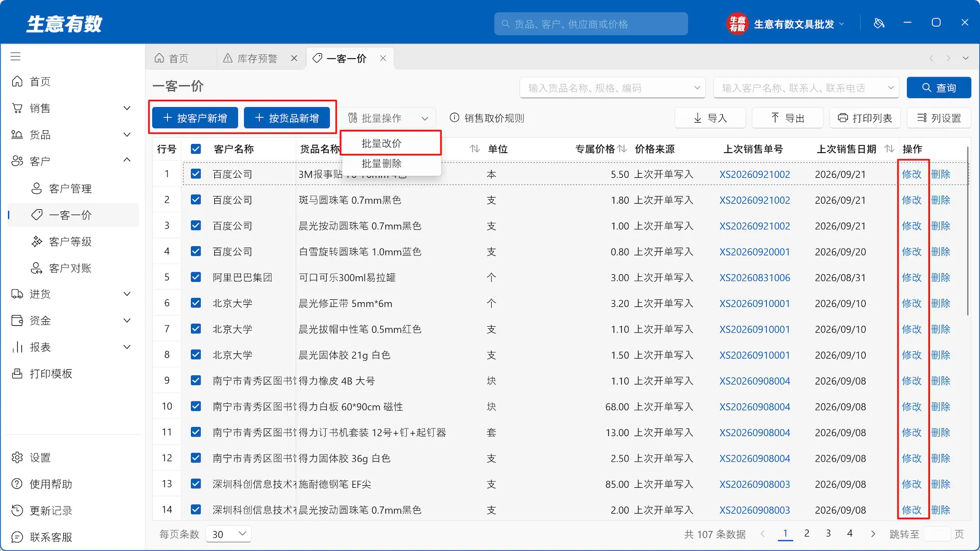Go to page 3 in pagination
The image size is (980, 551).
(828, 533)
